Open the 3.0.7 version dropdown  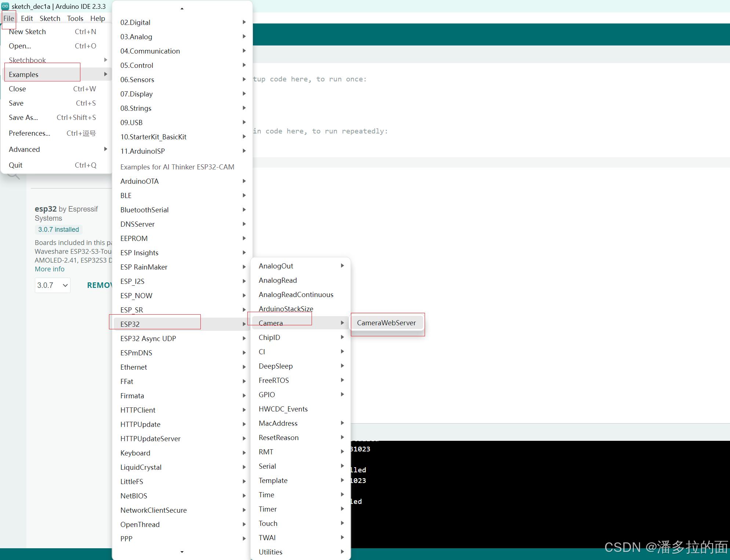pyautogui.click(x=52, y=285)
